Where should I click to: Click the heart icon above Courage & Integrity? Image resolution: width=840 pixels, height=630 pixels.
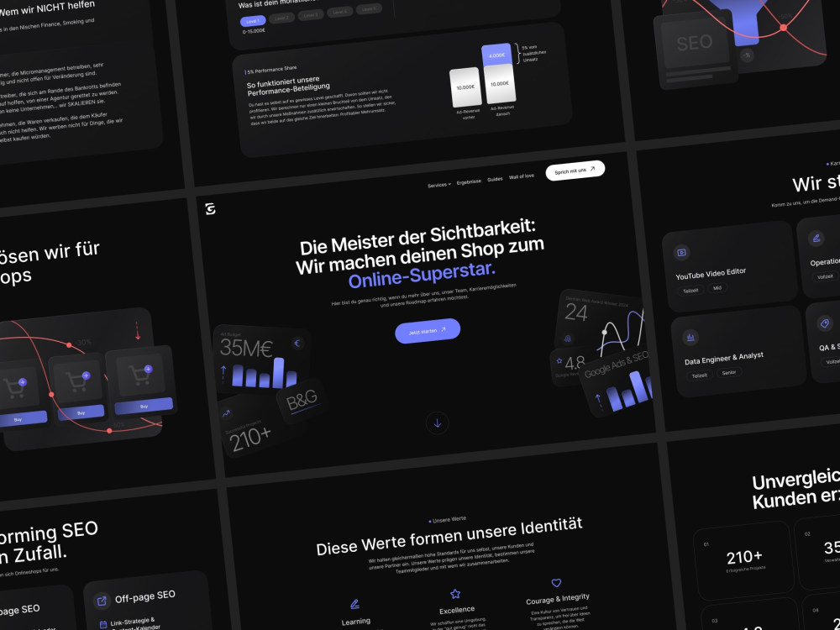point(556,583)
